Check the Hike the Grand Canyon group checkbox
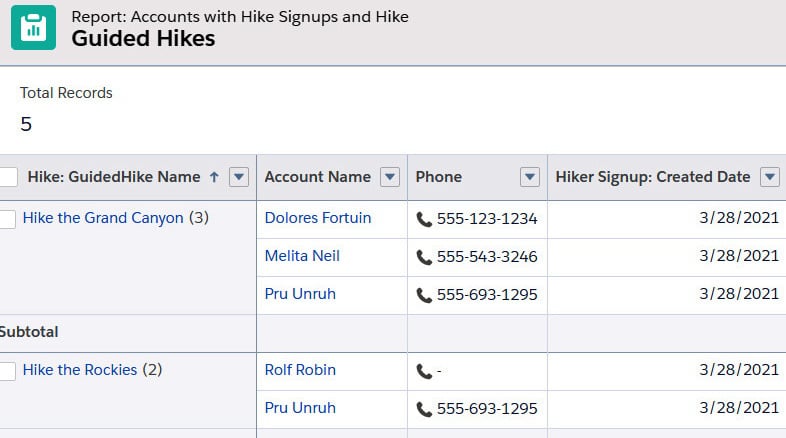The height and width of the screenshot is (438, 786). (x=7, y=219)
